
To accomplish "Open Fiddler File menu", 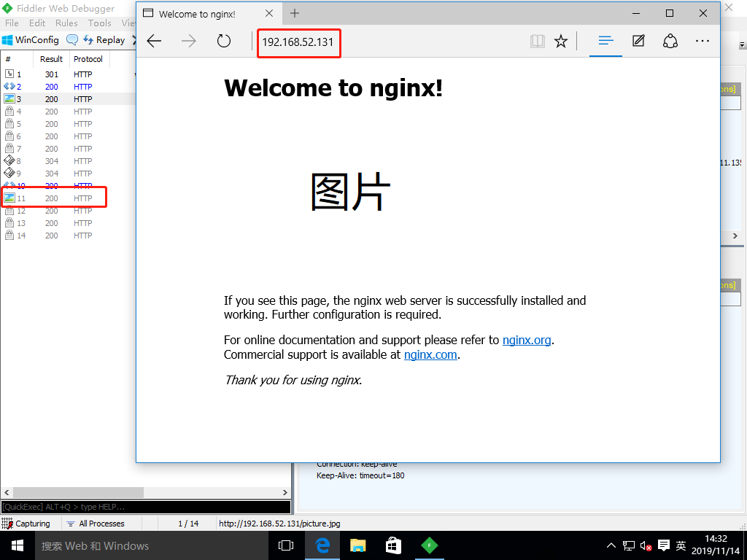I will [x=12, y=23].
